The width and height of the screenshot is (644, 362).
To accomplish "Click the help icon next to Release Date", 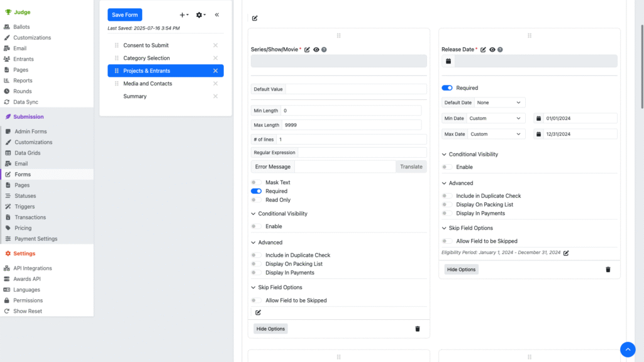I will point(500,50).
